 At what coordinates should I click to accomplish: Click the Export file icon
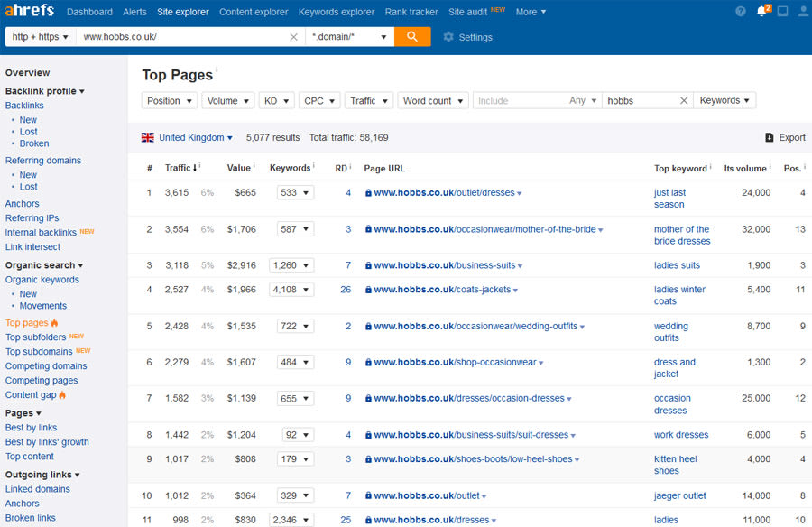point(770,137)
